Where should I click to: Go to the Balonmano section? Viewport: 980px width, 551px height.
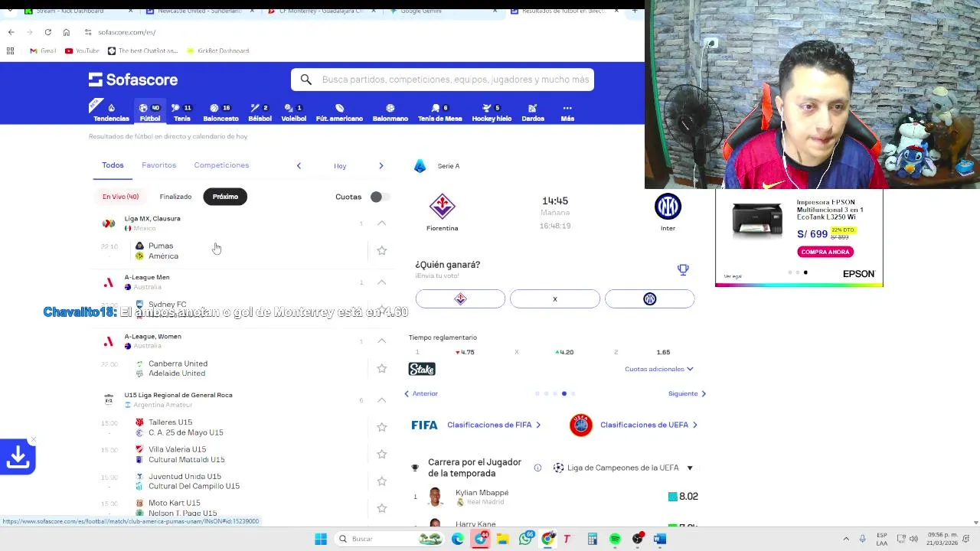pyautogui.click(x=390, y=112)
